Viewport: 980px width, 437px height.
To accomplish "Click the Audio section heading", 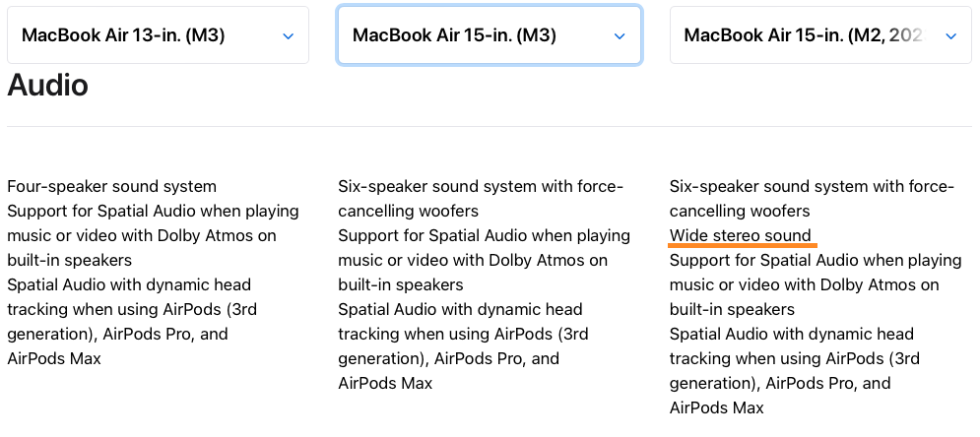I will (47, 86).
